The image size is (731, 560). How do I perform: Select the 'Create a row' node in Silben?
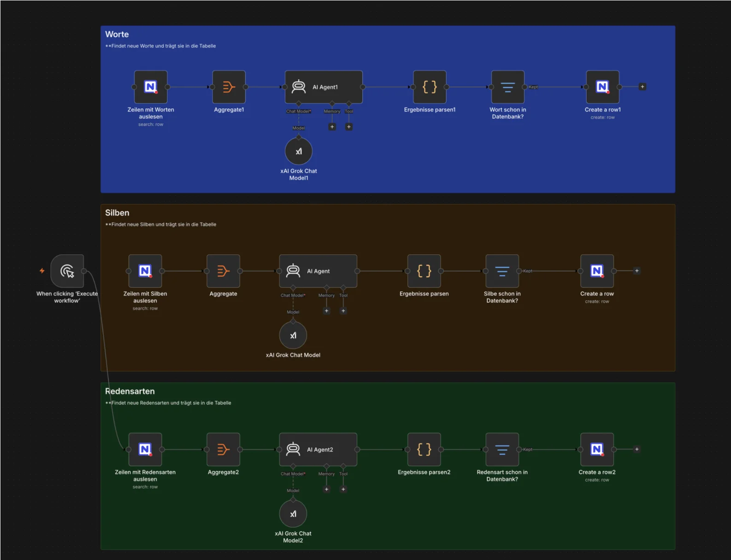(597, 271)
